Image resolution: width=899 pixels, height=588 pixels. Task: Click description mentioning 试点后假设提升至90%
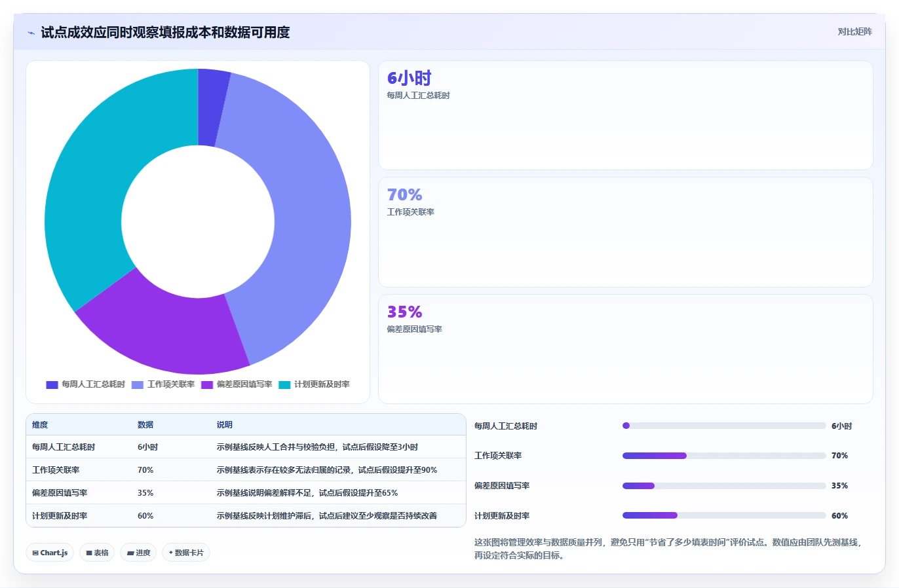coord(327,470)
